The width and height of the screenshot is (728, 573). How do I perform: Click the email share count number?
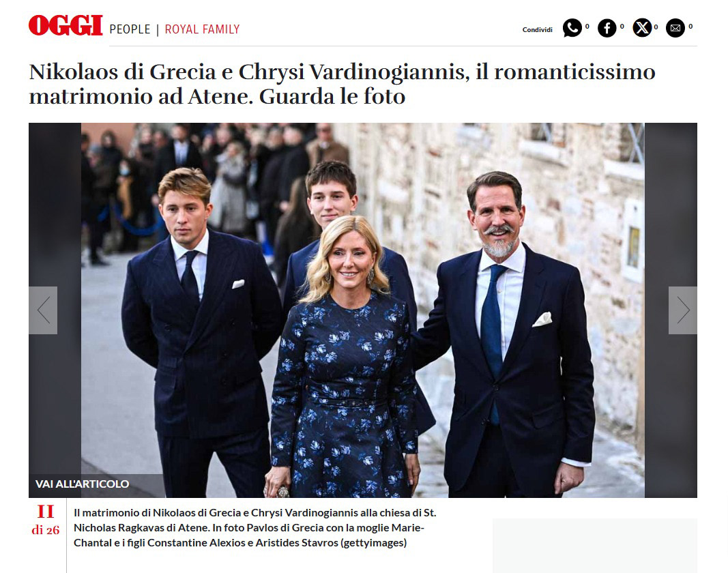(690, 27)
